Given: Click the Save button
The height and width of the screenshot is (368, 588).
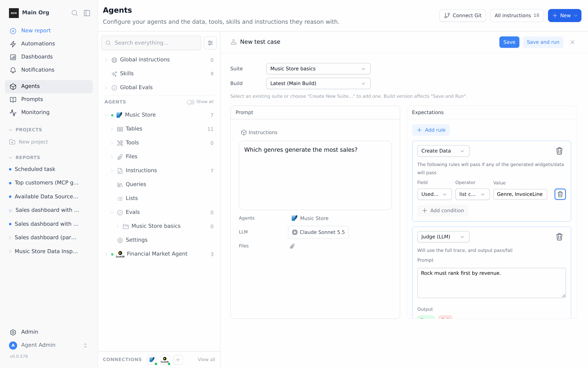Looking at the screenshot, I should [509, 42].
